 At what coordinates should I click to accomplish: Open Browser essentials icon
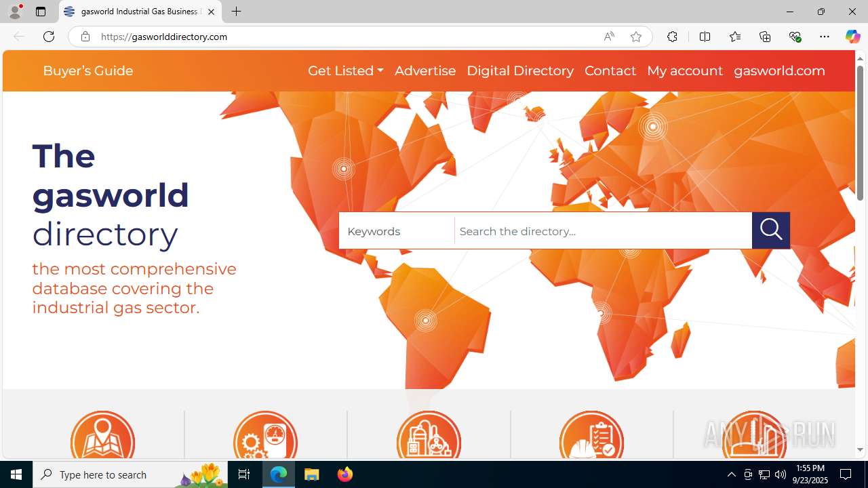coord(795,37)
